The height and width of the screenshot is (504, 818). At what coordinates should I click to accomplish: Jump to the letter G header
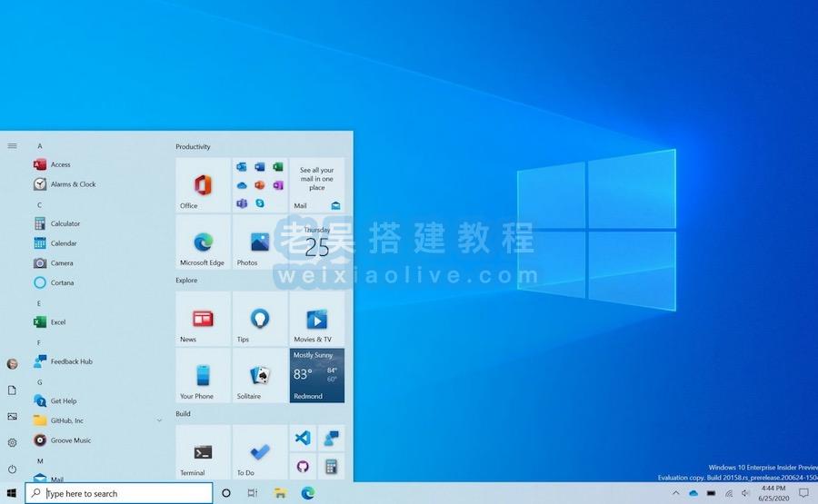40,382
